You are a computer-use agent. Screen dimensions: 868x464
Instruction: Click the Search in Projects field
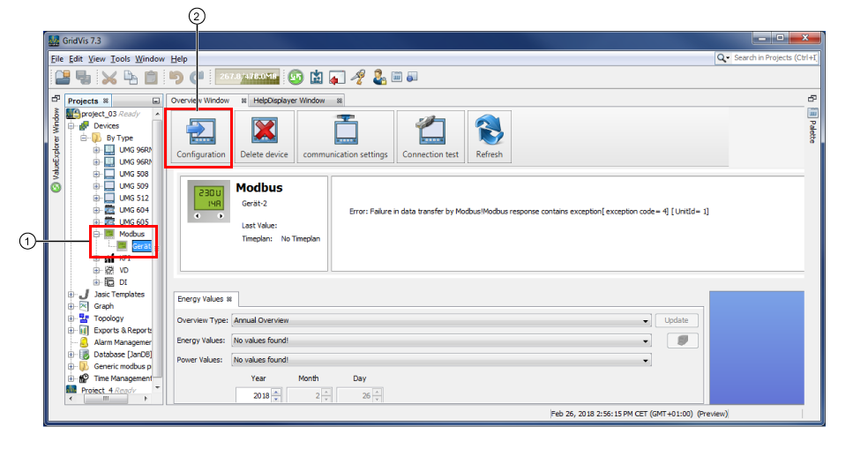(x=774, y=57)
